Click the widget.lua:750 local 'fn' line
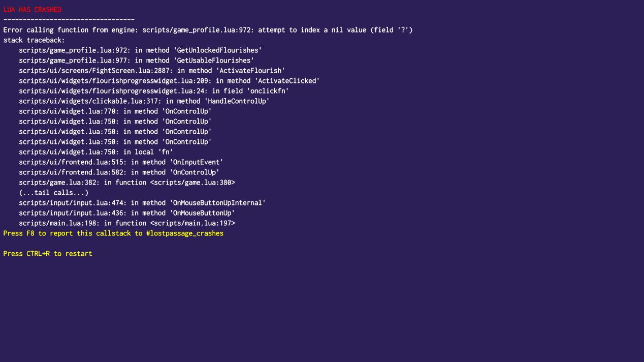The width and height of the screenshot is (644, 362). (96, 152)
